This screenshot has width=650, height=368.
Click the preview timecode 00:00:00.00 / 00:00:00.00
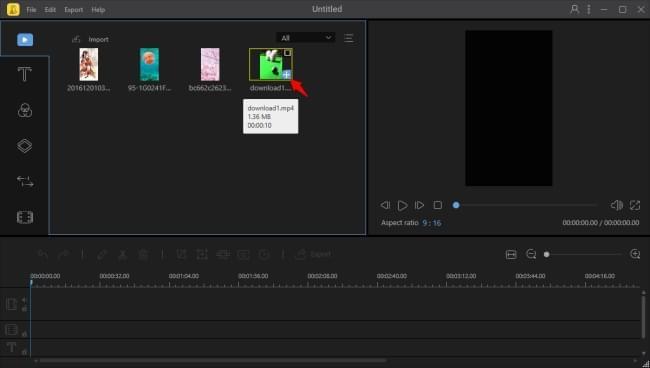pyautogui.click(x=601, y=223)
